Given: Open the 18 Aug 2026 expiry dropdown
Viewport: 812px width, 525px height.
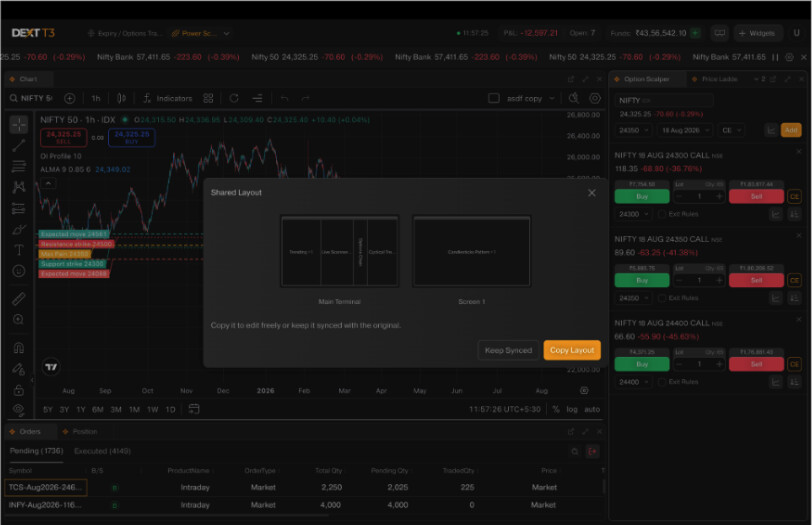Looking at the screenshot, I should click(685, 130).
